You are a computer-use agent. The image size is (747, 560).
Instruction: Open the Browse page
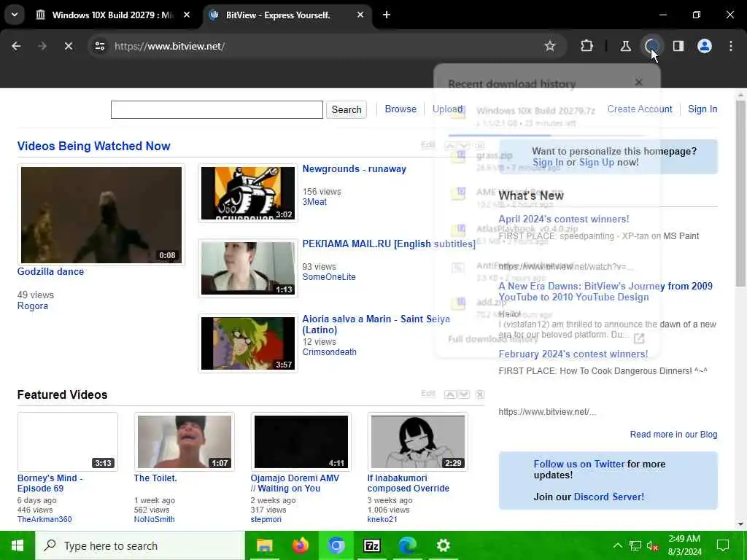click(x=400, y=109)
